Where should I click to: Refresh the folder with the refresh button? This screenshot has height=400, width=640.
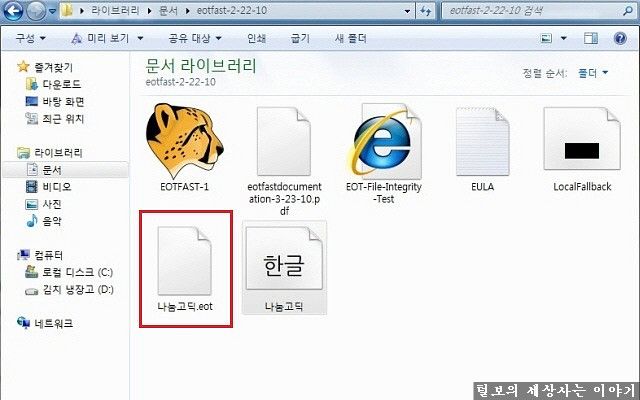(426, 11)
